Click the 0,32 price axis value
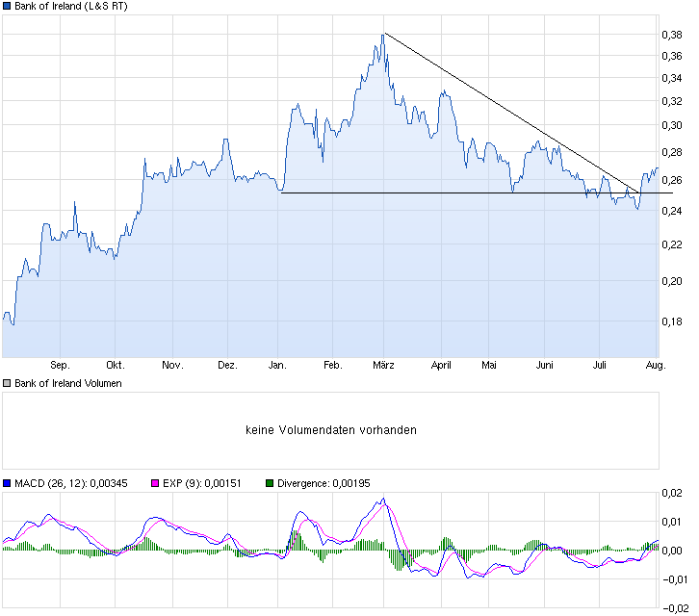 tap(672, 102)
